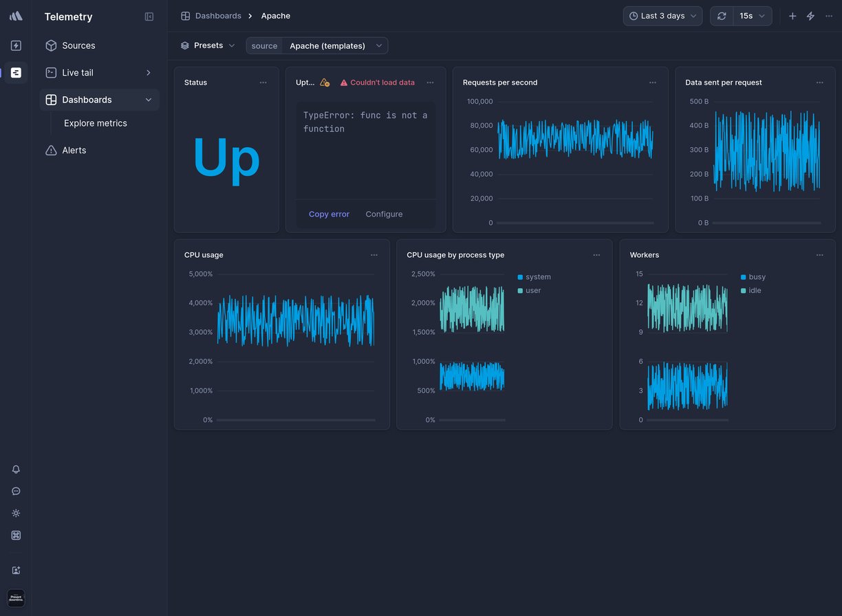Open Data sent per request panel menu
842x616 pixels.
(820, 82)
